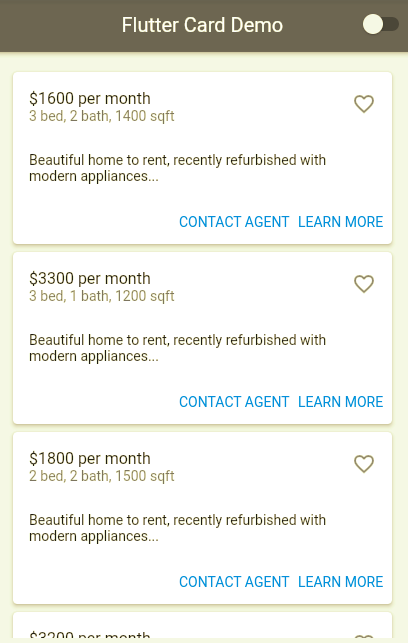
Task: Contact agent for the $1800 home
Action: pos(234,582)
